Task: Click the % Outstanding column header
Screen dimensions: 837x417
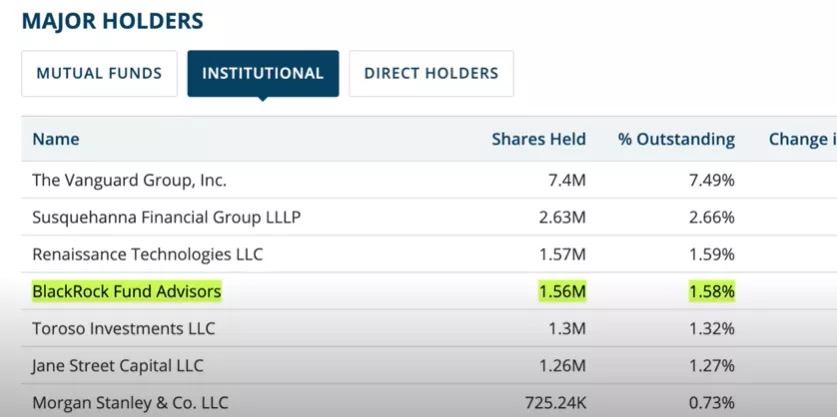Action: tap(676, 139)
